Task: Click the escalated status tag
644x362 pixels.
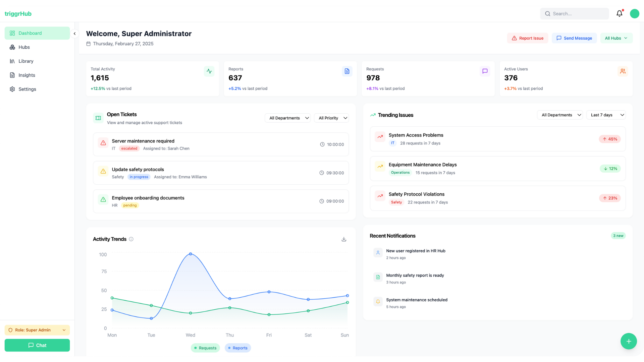Action: (129, 148)
